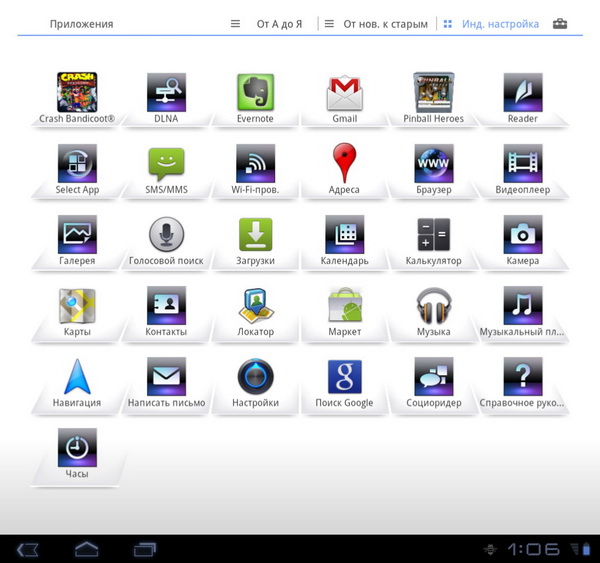Launch the Камера app

[x=522, y=236]
